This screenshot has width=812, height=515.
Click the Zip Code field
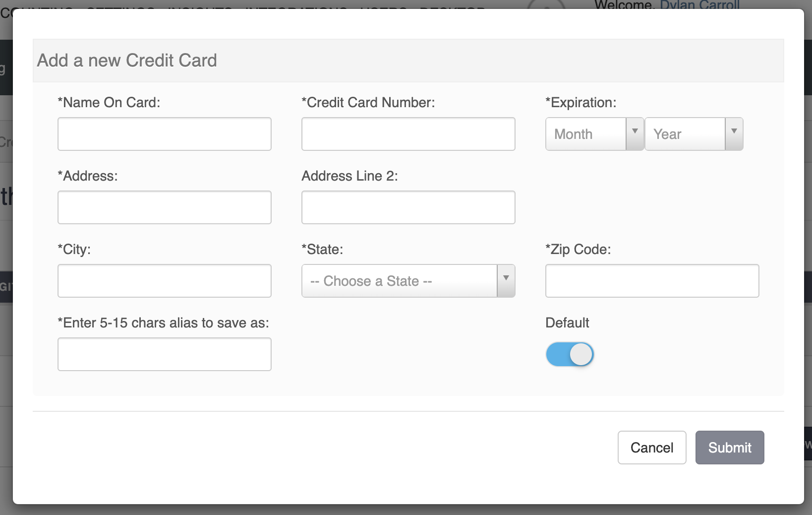tap(652, 281)
